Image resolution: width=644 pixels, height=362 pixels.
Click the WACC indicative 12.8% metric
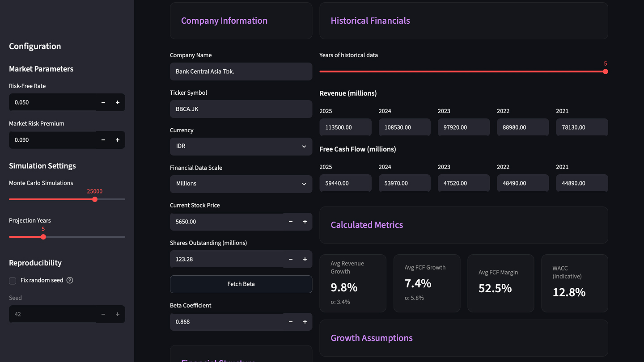click(575, 283)
